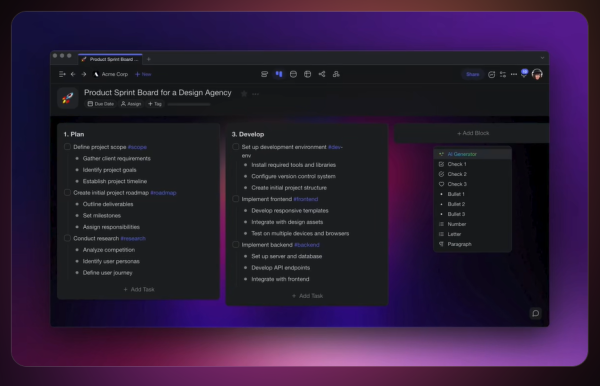Select the Develop API endpoints bullet
This screenshot has height=386, width=600.
[x=280, y=268]
